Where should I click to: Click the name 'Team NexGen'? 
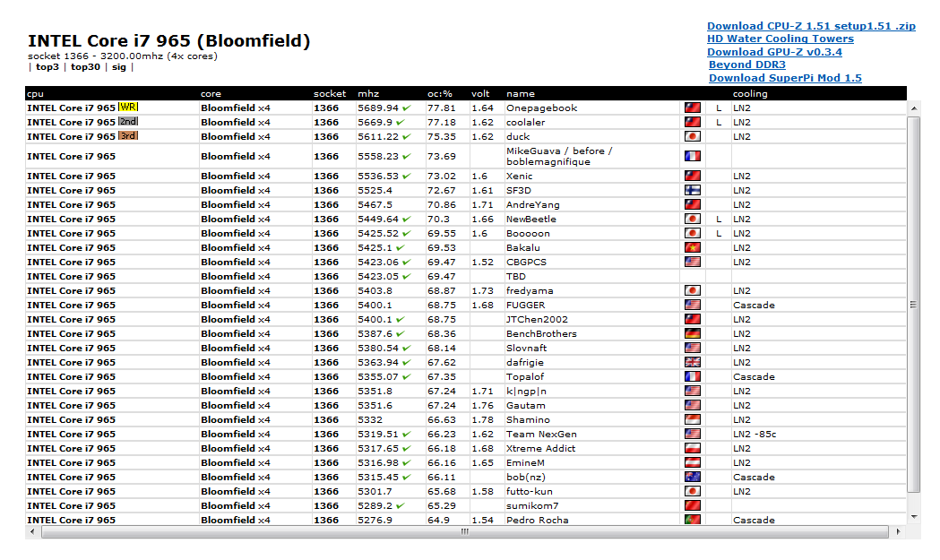[x=541, y=435]
